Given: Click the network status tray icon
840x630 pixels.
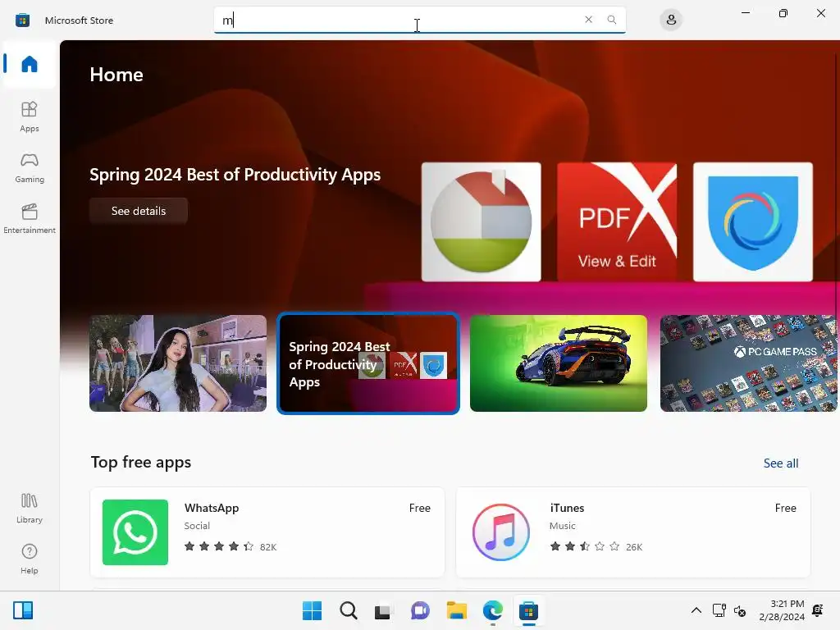Looking at the screenshot, I should click(719, 610).
